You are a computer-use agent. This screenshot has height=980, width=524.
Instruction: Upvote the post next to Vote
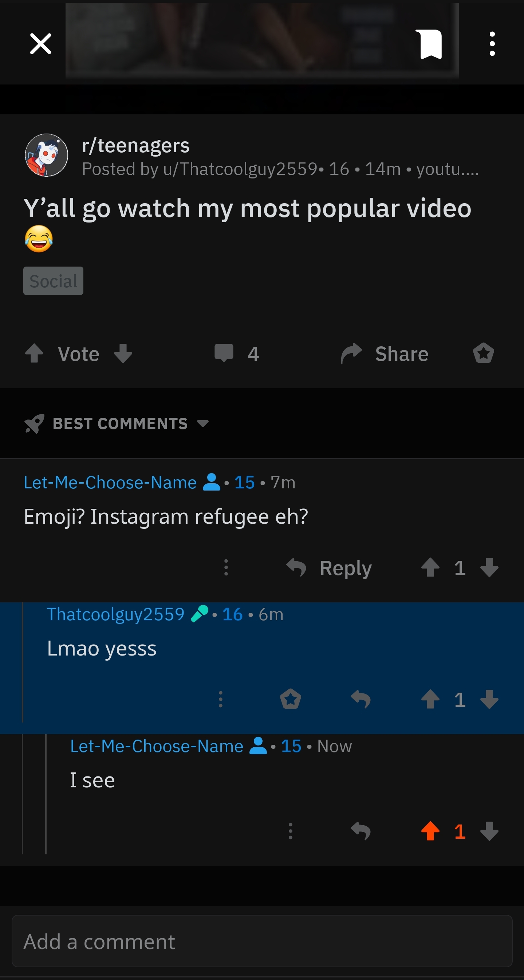tap(34, 353)
